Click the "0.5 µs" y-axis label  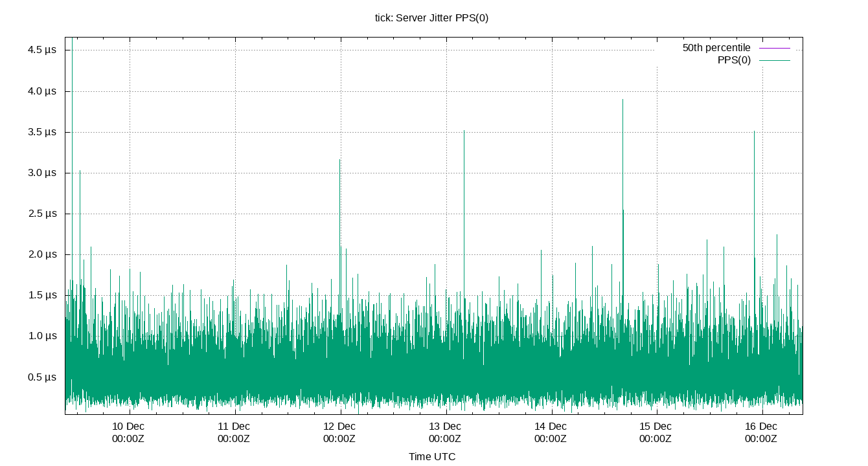41,376
